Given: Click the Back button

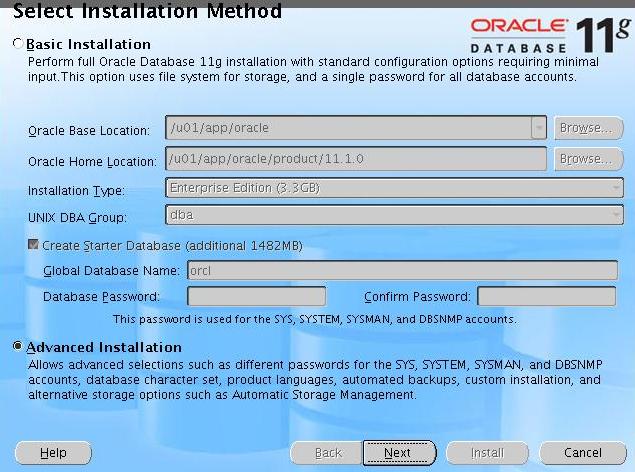Looking at the screenshot, I should 326,453.
